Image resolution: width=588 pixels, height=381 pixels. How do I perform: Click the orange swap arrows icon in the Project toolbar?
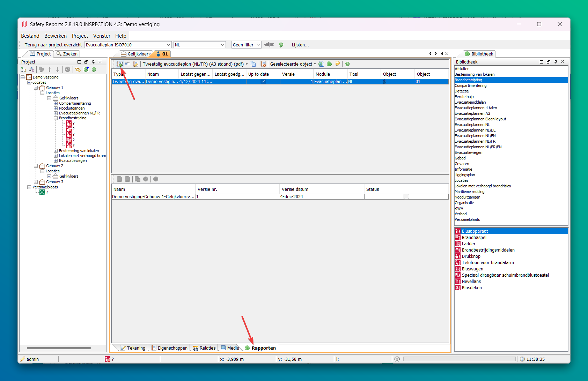[78, 70]
